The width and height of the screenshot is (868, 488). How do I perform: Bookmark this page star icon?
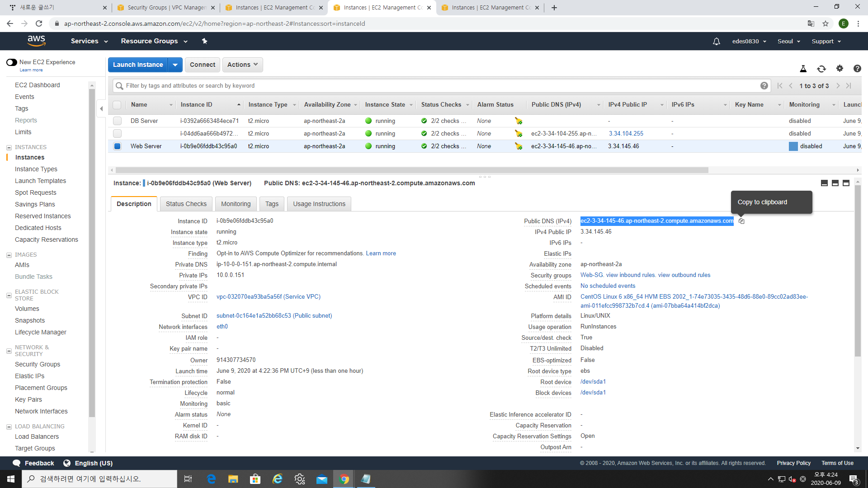click(x=826, y=23)
